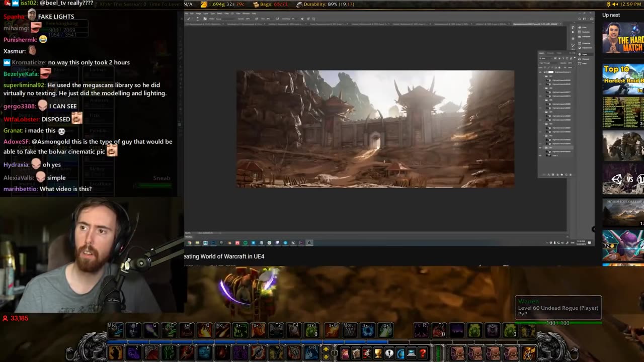Open the Top 10 Hardest Raid Bosses video
Screen dimensions: 644x362
(623, 78)
